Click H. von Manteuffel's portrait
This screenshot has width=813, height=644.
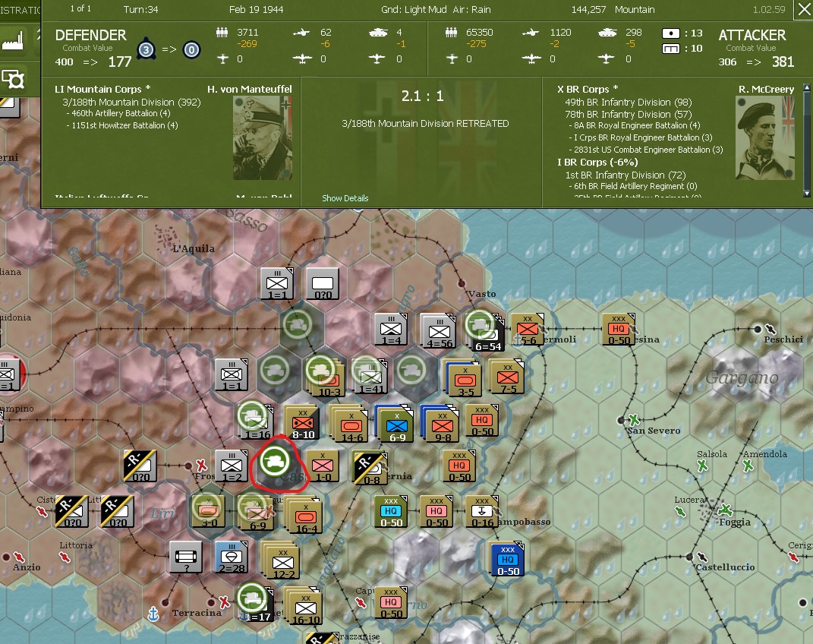[x=263, y=138]
